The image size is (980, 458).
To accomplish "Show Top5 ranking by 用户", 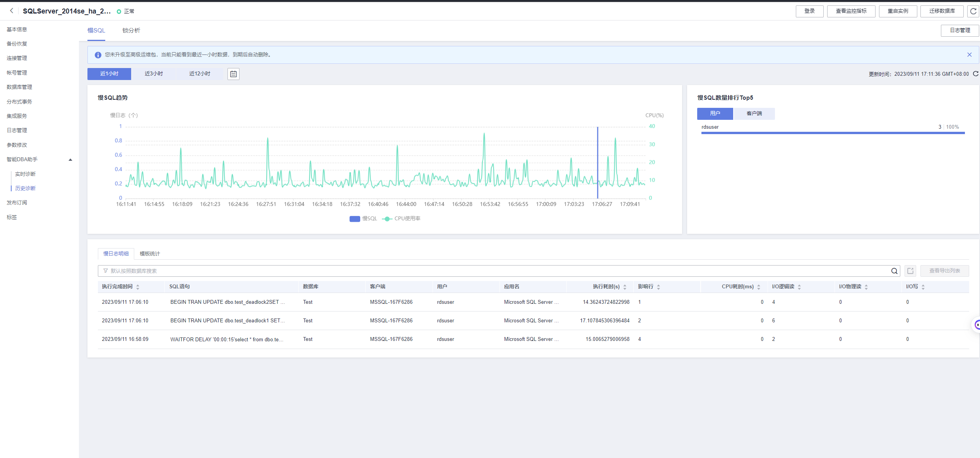I will [715, 114].
